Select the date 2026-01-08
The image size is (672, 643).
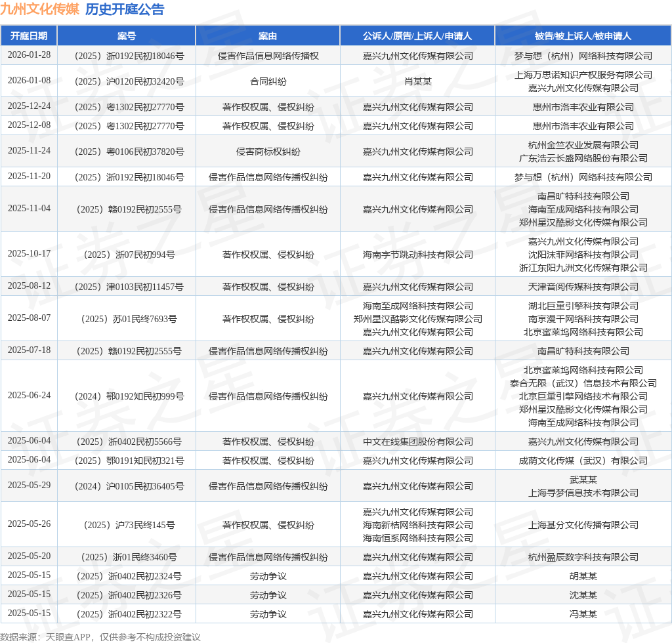point(29,81)
